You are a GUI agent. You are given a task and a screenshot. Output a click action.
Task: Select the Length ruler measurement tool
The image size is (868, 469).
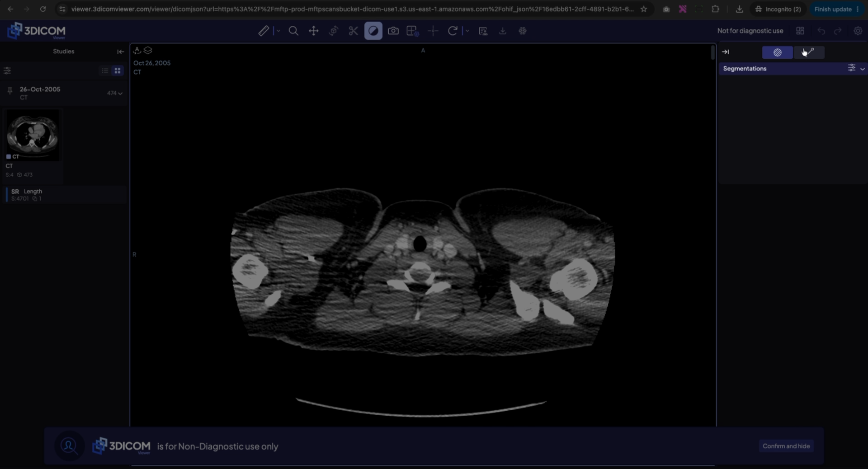point(264,31)
